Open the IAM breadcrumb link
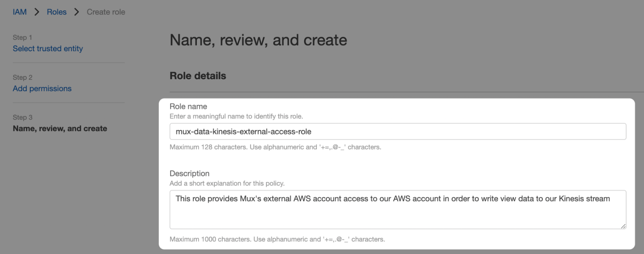 pyautogui.click(x=19, y=12)
